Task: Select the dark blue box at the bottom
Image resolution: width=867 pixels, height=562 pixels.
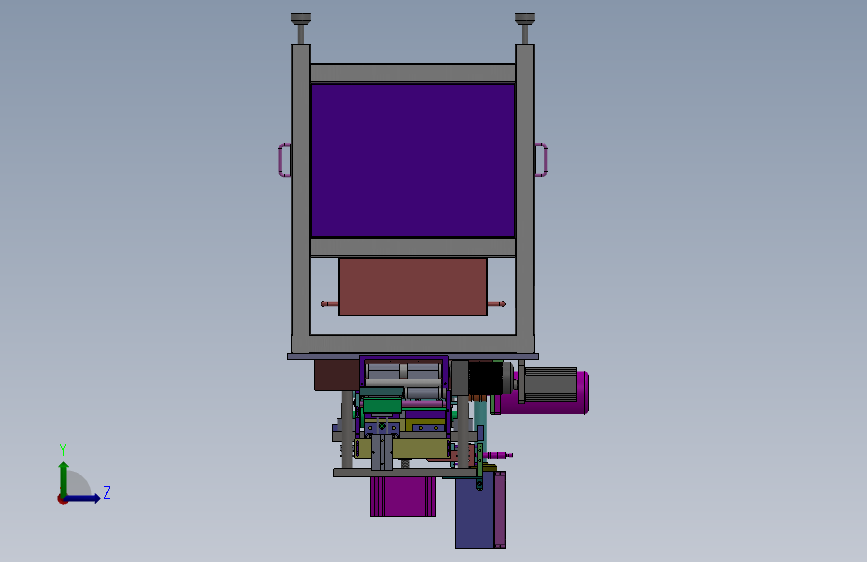Action: (474, 513)
